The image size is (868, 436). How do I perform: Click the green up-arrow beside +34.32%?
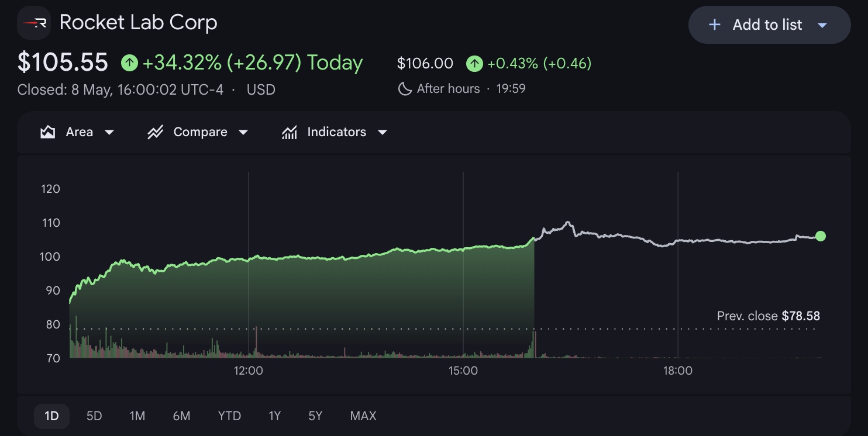click(129, 63)
